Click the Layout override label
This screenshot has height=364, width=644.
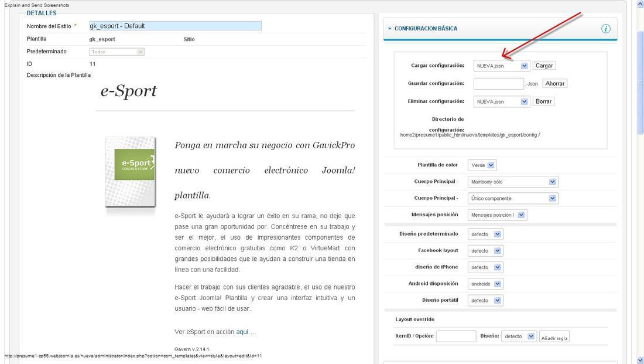[x=415, y=319]
